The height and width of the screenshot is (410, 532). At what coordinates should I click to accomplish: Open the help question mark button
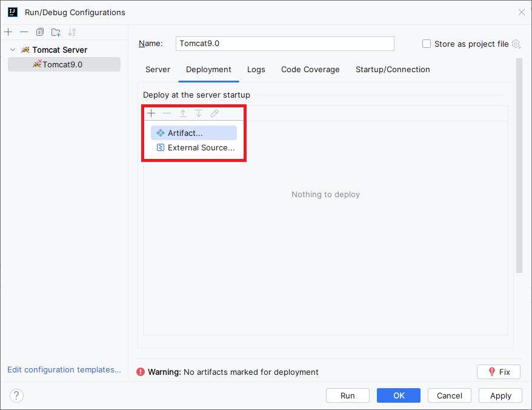pos(16,395)
